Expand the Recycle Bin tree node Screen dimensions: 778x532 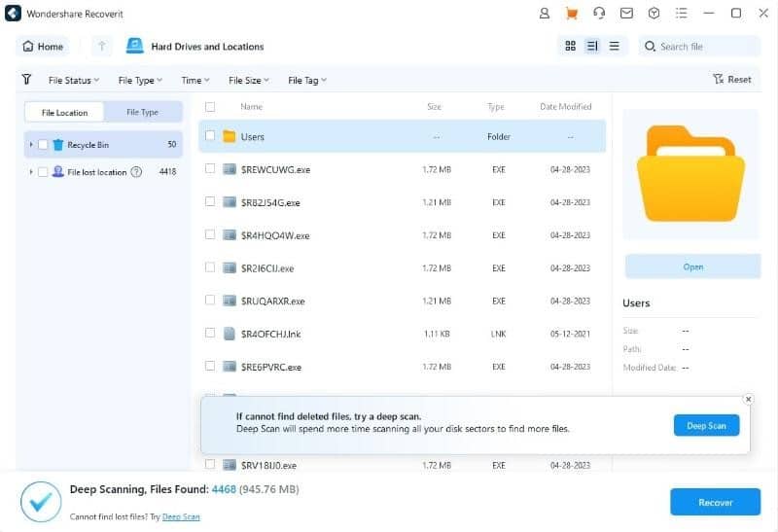(31, 144)
